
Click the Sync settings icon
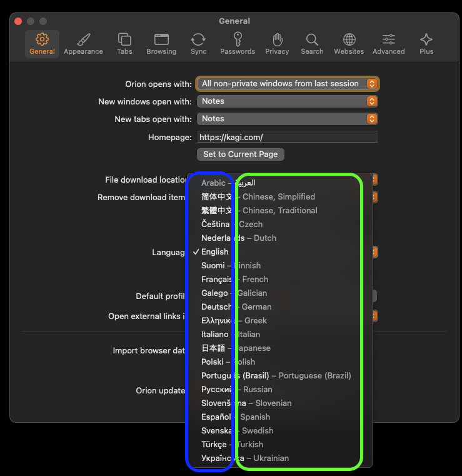coord(198,44)
